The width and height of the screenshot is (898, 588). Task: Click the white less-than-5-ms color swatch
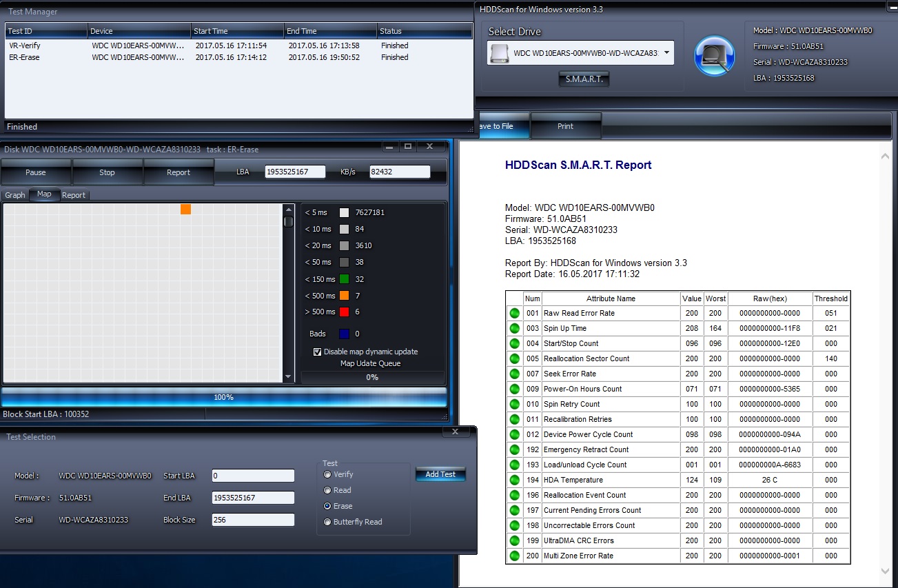click(x=344, y=212)
